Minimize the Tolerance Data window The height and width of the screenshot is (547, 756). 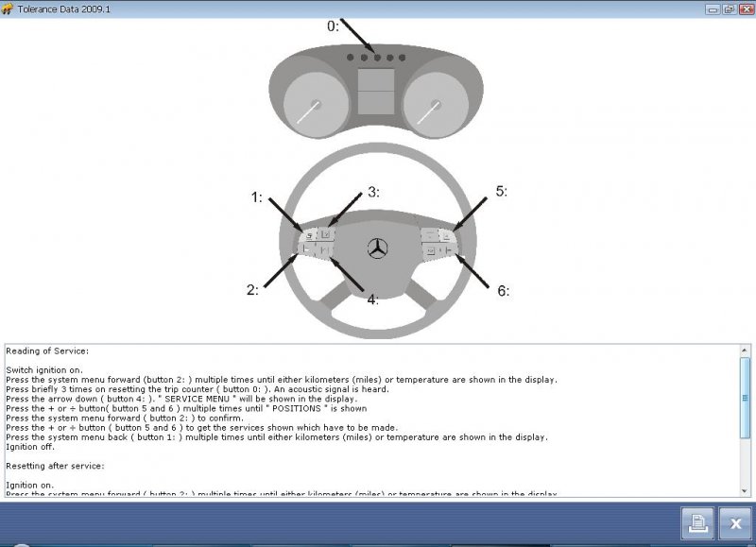713,9
